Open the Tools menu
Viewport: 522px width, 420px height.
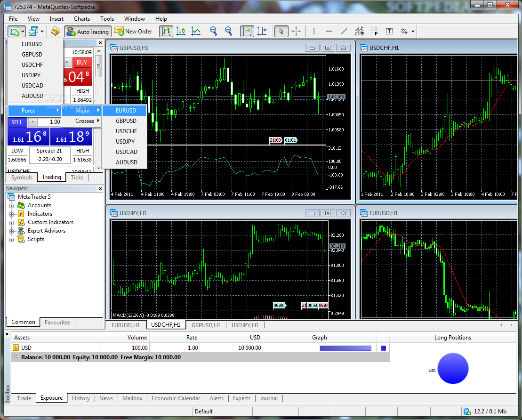tap(107, 19)
